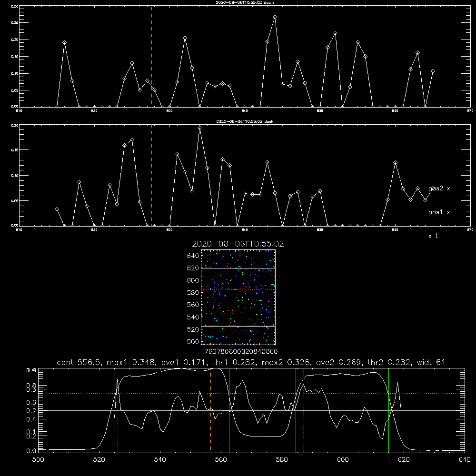Click the dawn plot peak diamond near 832
Image resolution: width=476 pixels, height=476 pixels.
pos(185,38)
